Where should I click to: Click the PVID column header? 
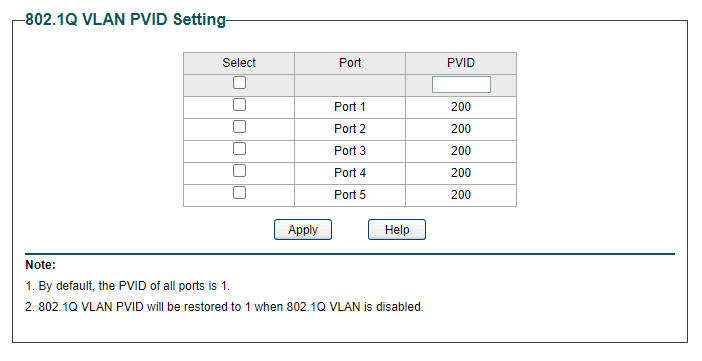[x=461, y=63]
